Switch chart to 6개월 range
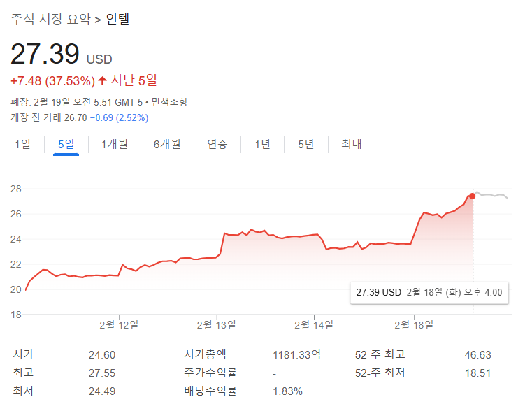The height and width of the screenshot is (411, 532). click(x=167, y=144)
